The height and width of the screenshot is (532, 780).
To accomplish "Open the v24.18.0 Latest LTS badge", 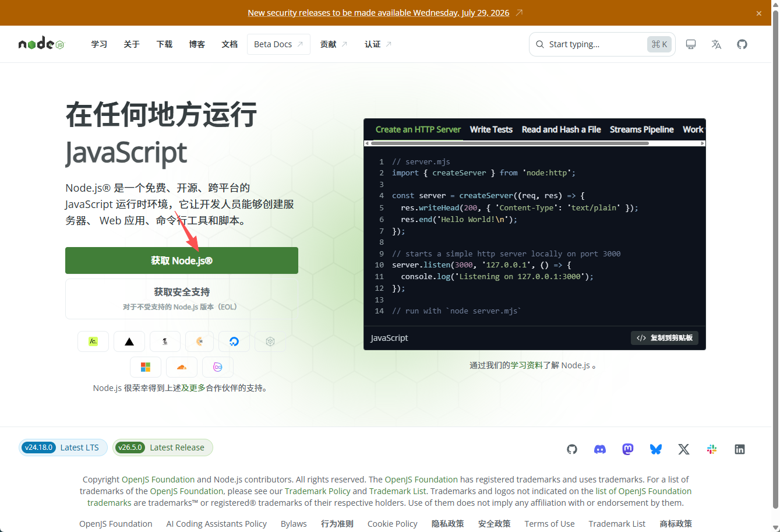I will click(x=63, y=448).
